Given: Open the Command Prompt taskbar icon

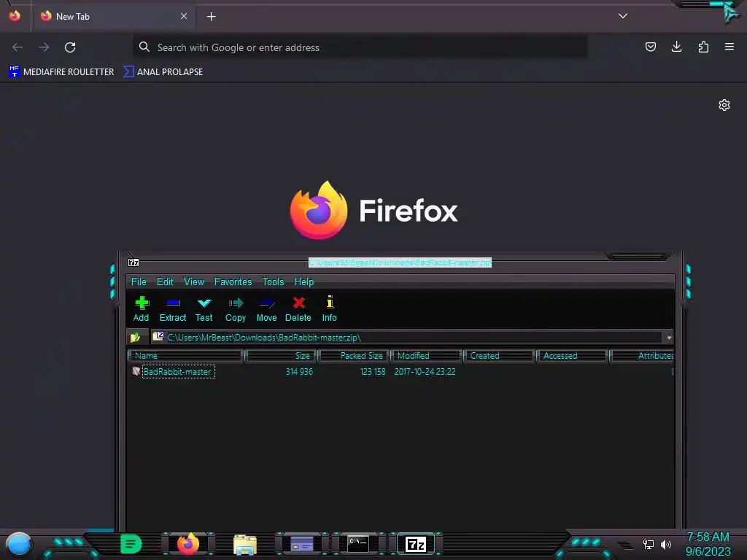Looking at the screenshot, I should 358,544.
